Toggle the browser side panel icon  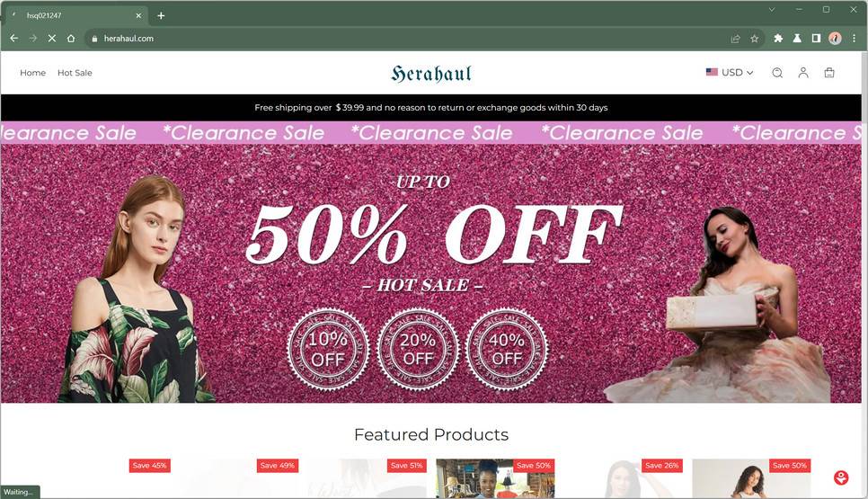pos(816,39)
